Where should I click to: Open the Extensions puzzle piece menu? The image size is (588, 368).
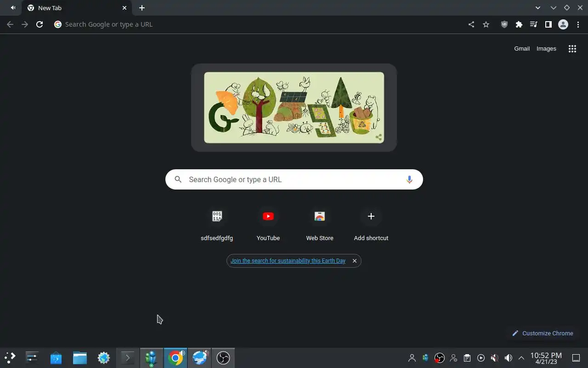click(x=519, y=24)
